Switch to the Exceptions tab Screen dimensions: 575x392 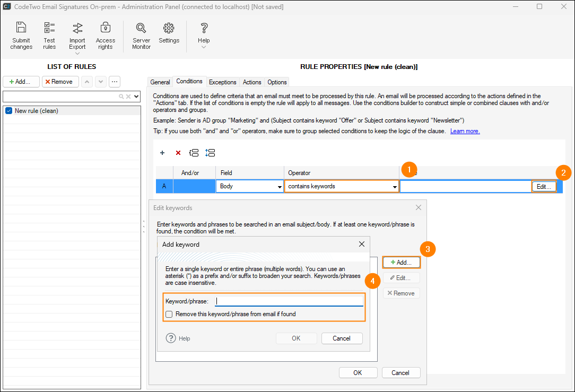tap(222, 82)
